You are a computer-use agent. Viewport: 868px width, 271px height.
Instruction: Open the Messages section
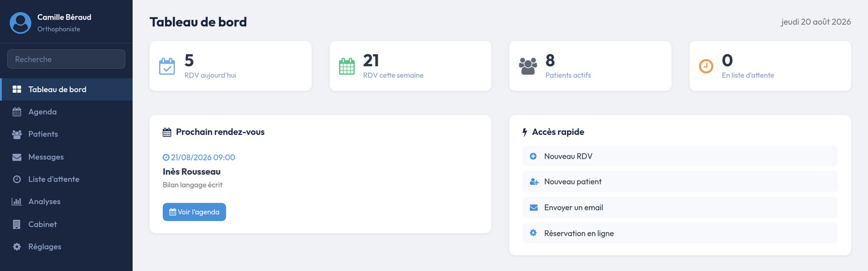coord(66,157)
